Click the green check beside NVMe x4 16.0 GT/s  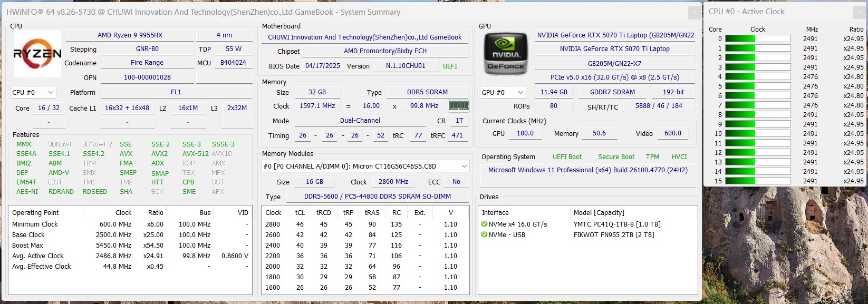(484, 224)
